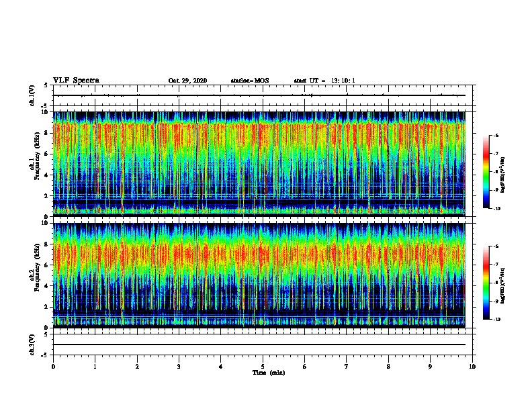Screen dimensions: 532x411
Task: Click the 'start UT = 13:10:1' text
Action: 324,81
